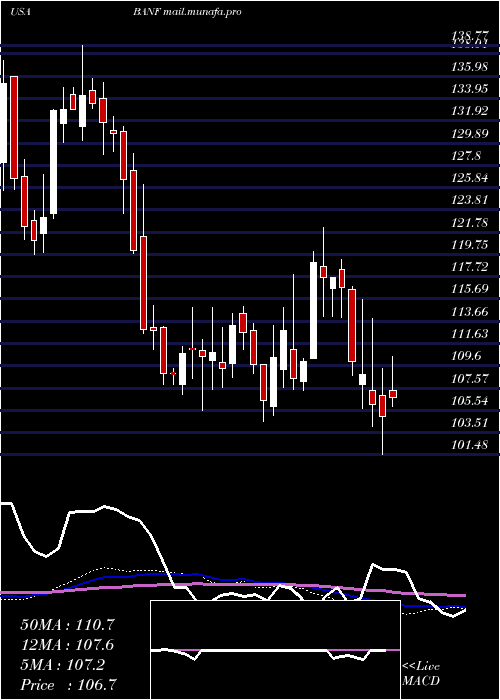The height and width of the screenshot is (700, 500).
Task: Click the 119.75 price axis label
Action: 469,244
